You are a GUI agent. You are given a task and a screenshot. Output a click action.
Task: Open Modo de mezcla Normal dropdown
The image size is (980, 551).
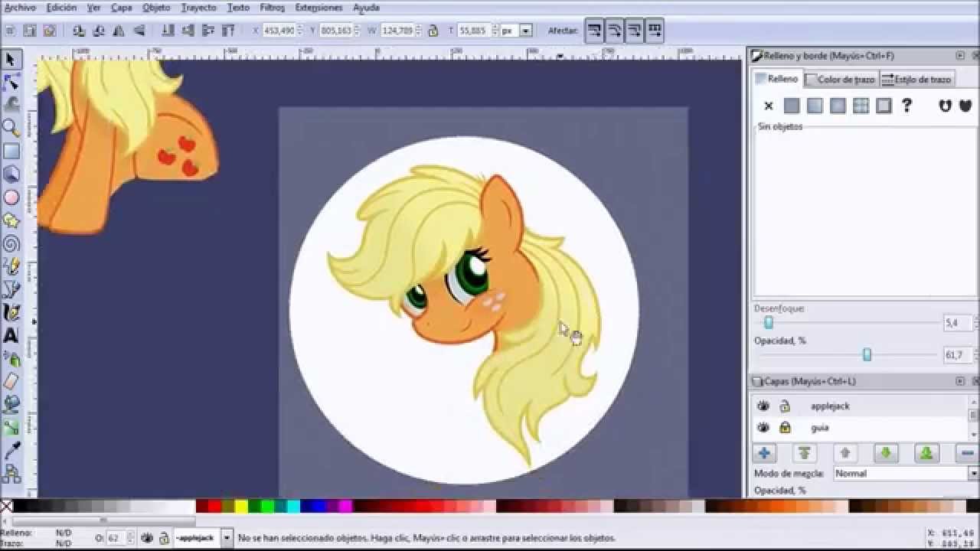pyautogui.click(x=906, y=474)
